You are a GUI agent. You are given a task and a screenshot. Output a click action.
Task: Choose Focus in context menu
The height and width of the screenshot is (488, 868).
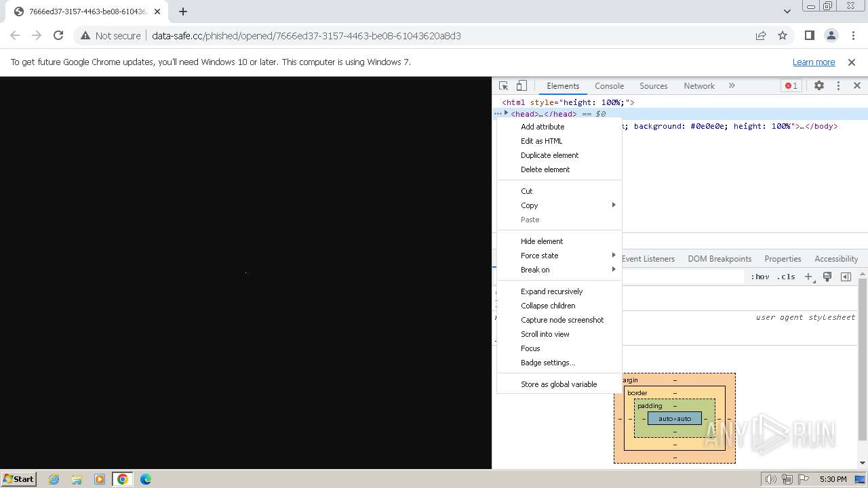[559, 348]
